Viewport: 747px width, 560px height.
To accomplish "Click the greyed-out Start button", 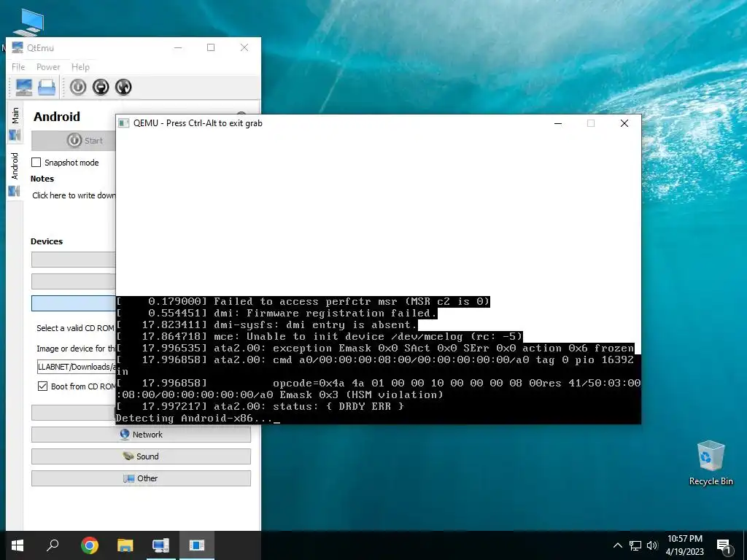I will [x=74, y=141].
